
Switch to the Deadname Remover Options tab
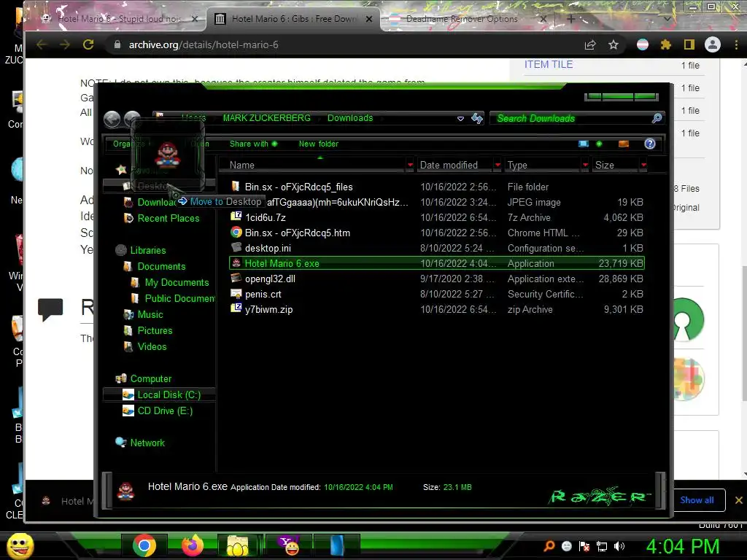[x=467, y=19]
